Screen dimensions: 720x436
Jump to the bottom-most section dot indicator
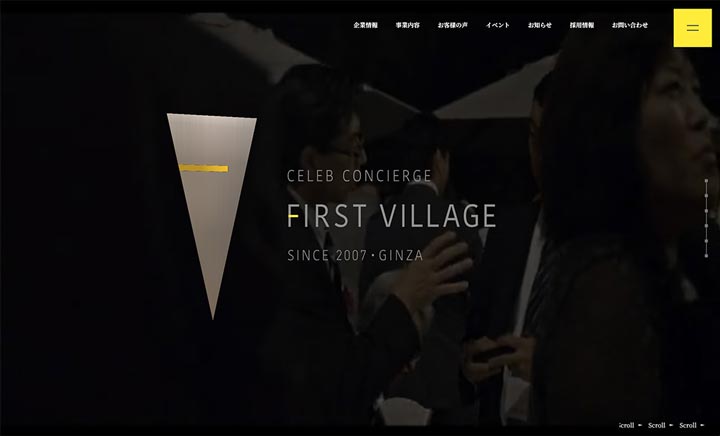(x=706, y=256)
